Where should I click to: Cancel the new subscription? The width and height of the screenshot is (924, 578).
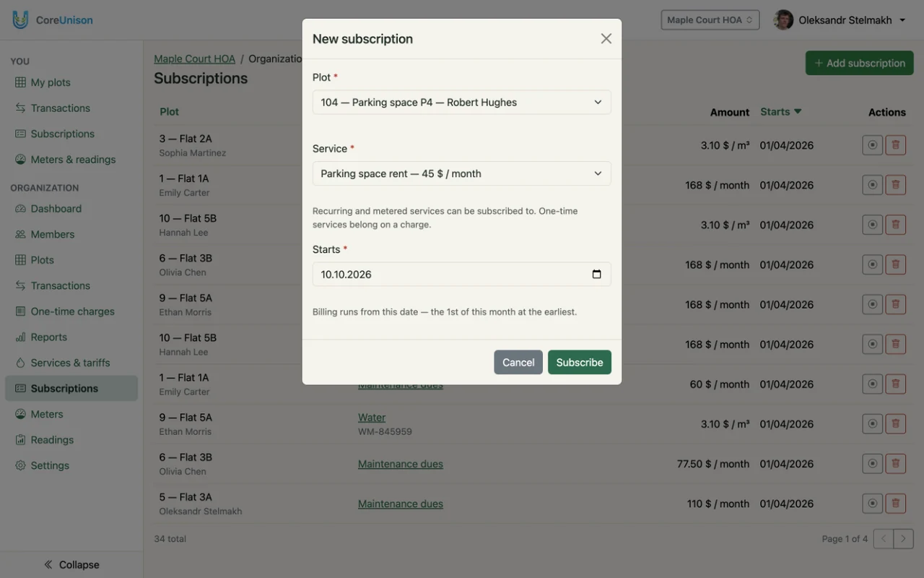point(518,363)
